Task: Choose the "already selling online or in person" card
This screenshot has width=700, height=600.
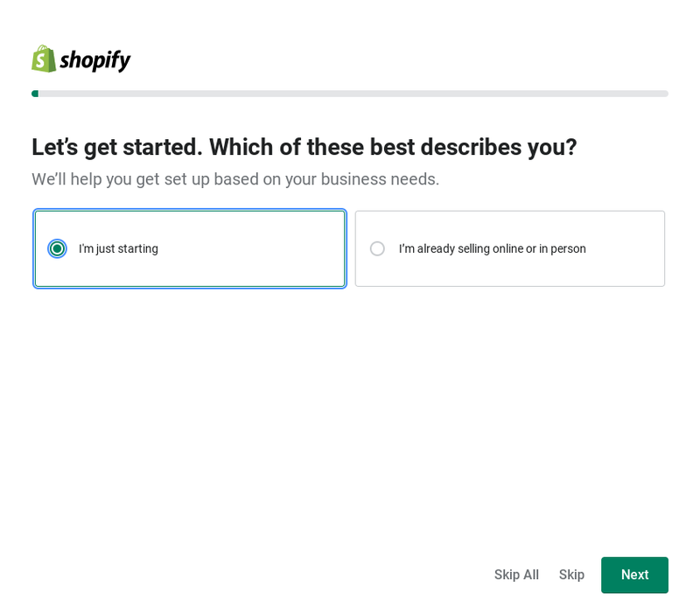Action: [x=510, y=248]
